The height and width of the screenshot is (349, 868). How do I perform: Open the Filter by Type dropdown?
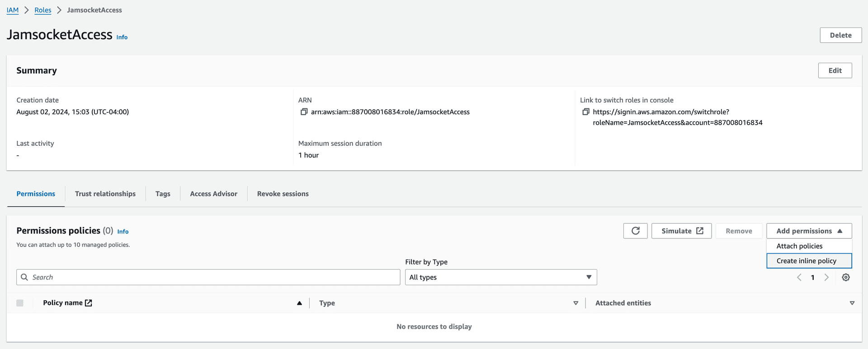tap(501, 277)
